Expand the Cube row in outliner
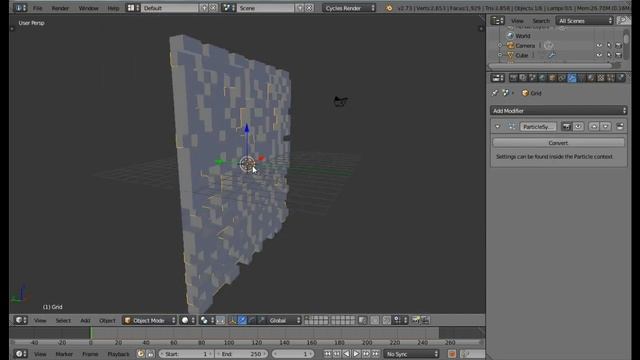Image resolution: width=640 pixels, height=360 pixels. click(500, 55)
